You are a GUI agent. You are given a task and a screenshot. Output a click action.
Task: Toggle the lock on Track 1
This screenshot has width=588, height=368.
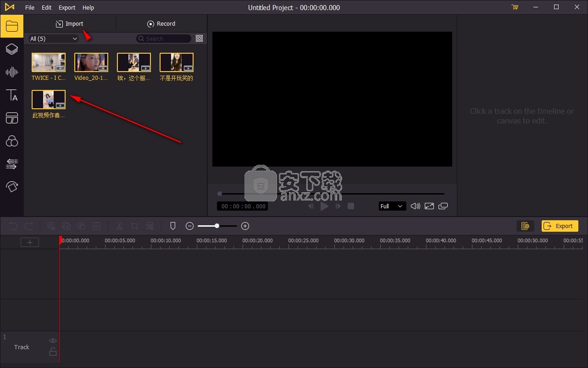point(53,351)
